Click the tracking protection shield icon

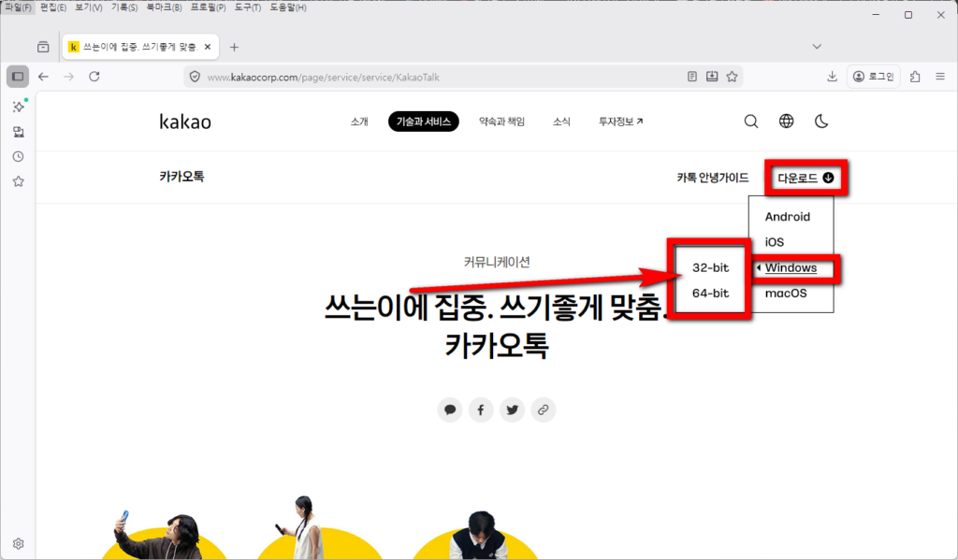click(195, 77)
